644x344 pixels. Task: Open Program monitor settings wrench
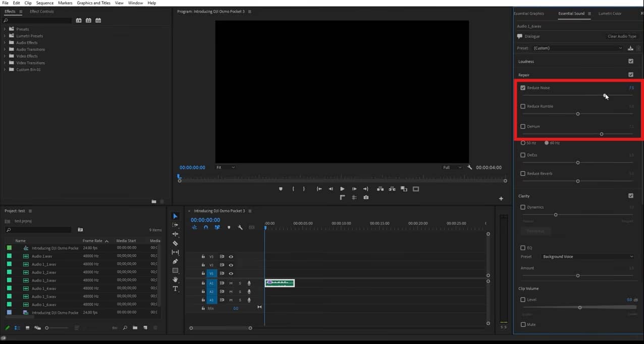[x=470, y=167]
